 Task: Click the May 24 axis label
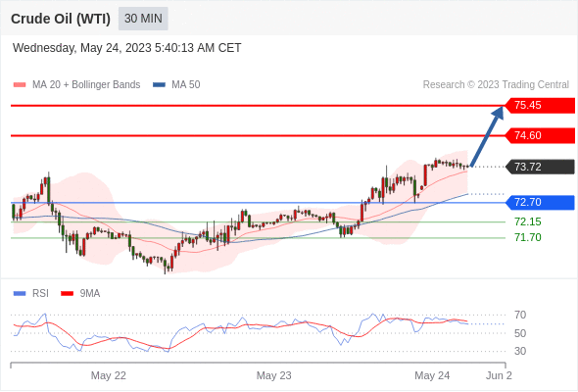click(x=432, y=375)
